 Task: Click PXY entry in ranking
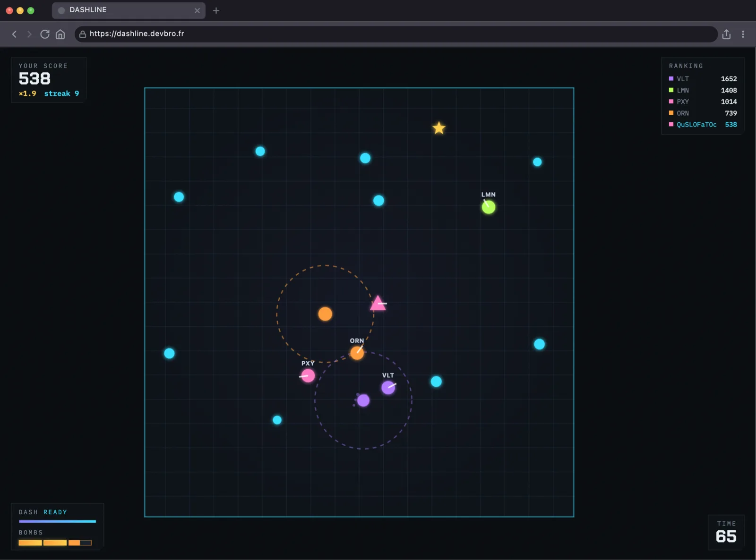click(x=703, y=102)
